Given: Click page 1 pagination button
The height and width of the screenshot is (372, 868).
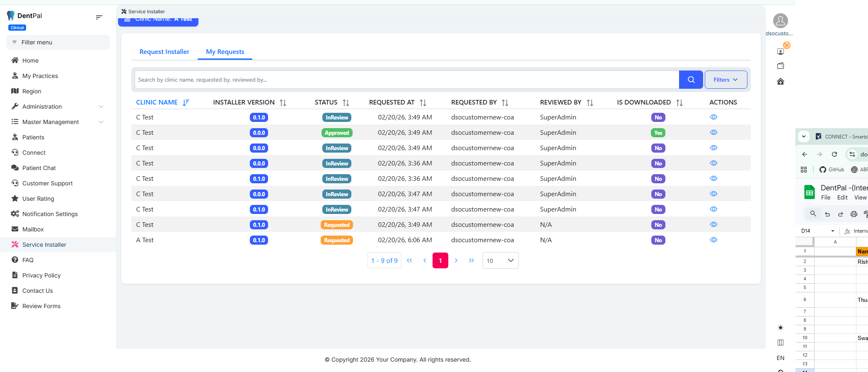Looking at the screenshot, I should tap(440, 260).
